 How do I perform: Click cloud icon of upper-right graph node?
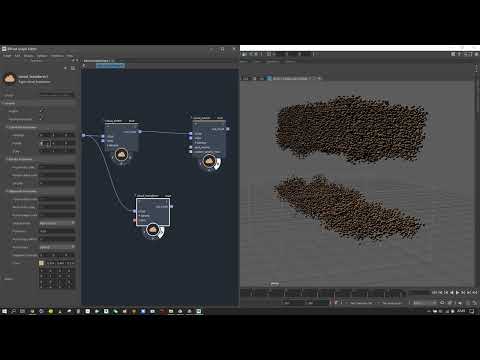(209, 161)
